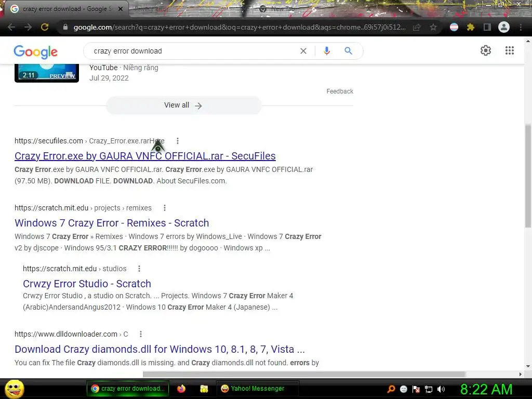Click the address bar URL
The width and height of the screenshot is (532, 399).
(239, 27)
